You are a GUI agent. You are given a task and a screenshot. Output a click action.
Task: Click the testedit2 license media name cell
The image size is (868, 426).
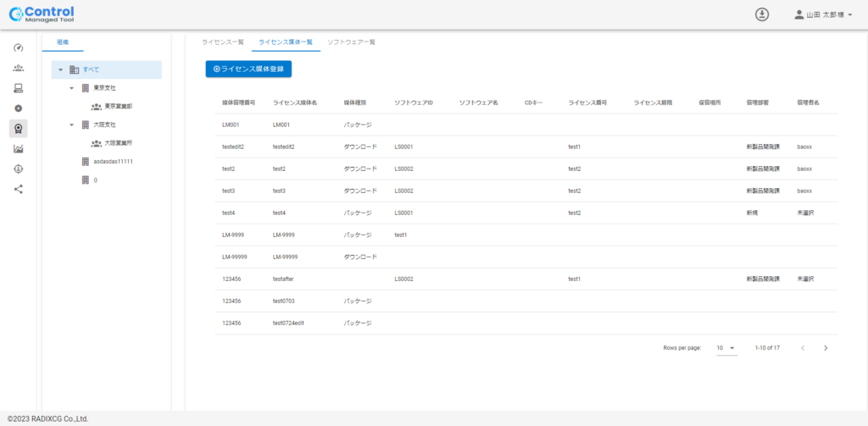pyautogui.click(x=284, y=147)
